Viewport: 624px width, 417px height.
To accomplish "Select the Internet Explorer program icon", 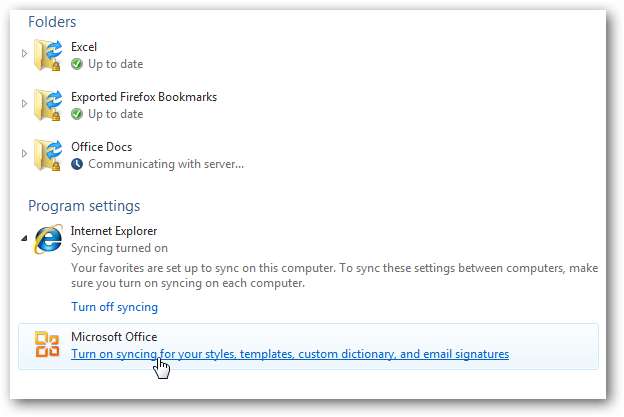I will pos(46,240).
